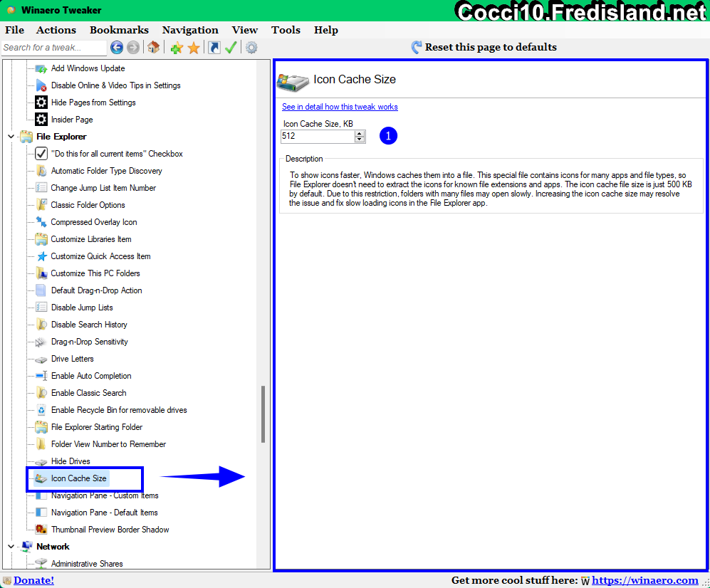Open settings via the toolbar gear icon
The image size is (710, 588).
coord(251,47)
